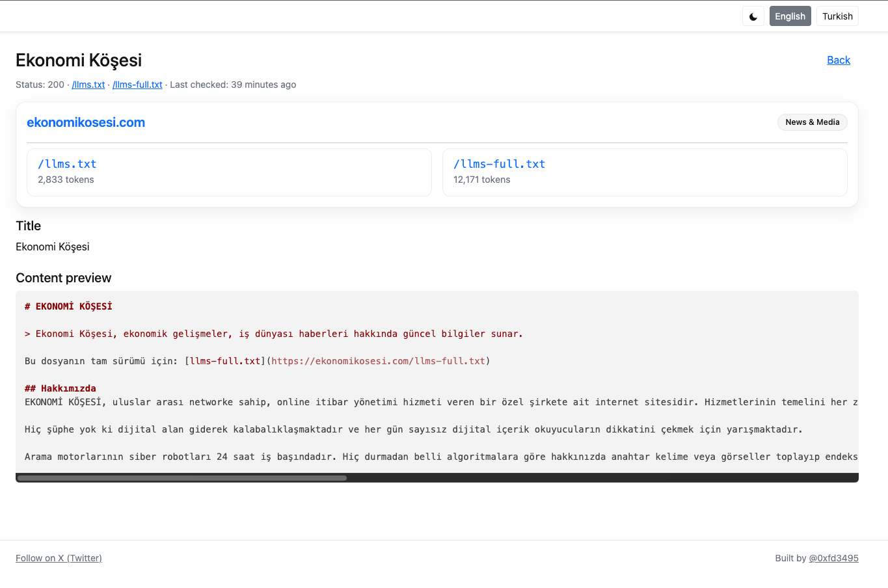This screenshot has height=588, width=888.
Task: Click the blockquote line starting '> Ekonomi Köşesi'
Action: 274,334
